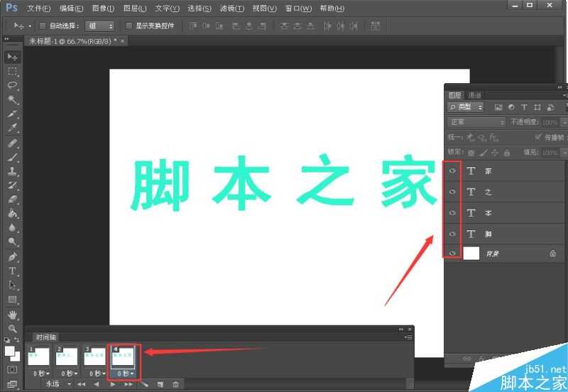Image resolution: width=568 pixels, height=392 pixels.
Task: Hide the 家 text layer
Action: 452,171
